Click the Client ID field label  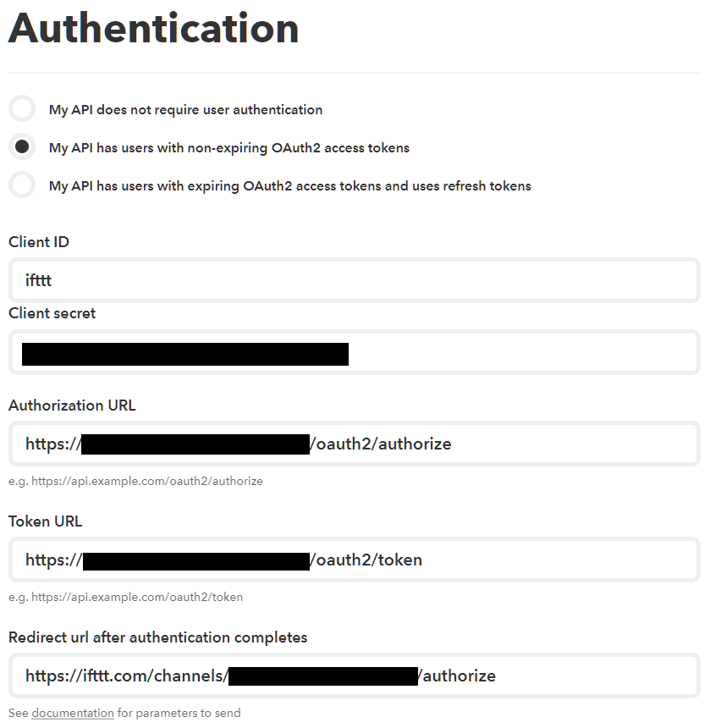pos(39,242)
